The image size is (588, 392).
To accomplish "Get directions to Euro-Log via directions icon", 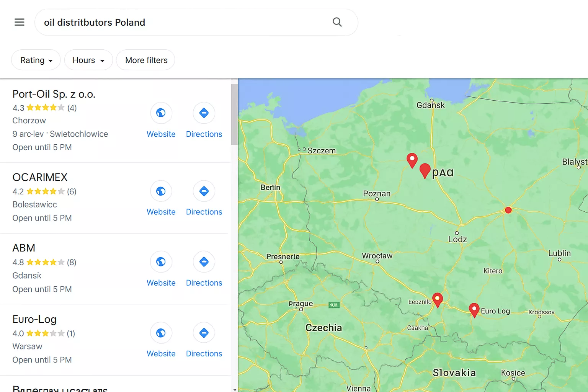I will click(204, 333).
